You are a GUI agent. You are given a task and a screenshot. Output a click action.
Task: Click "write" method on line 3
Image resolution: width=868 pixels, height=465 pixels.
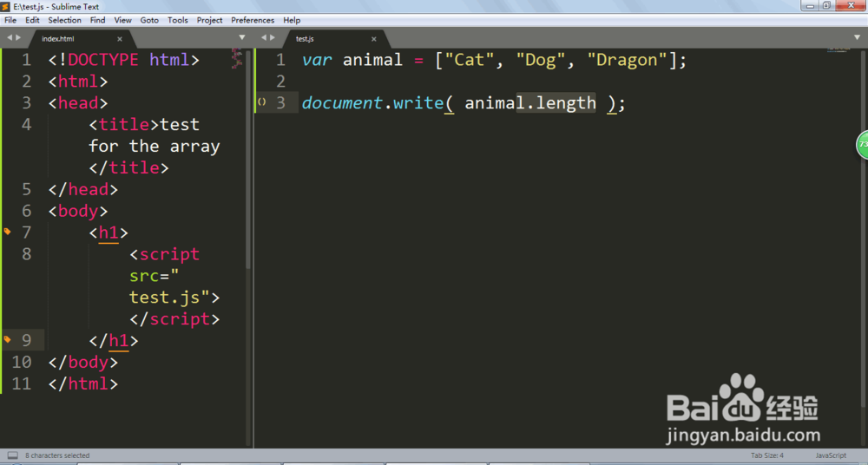pos(418,103)
